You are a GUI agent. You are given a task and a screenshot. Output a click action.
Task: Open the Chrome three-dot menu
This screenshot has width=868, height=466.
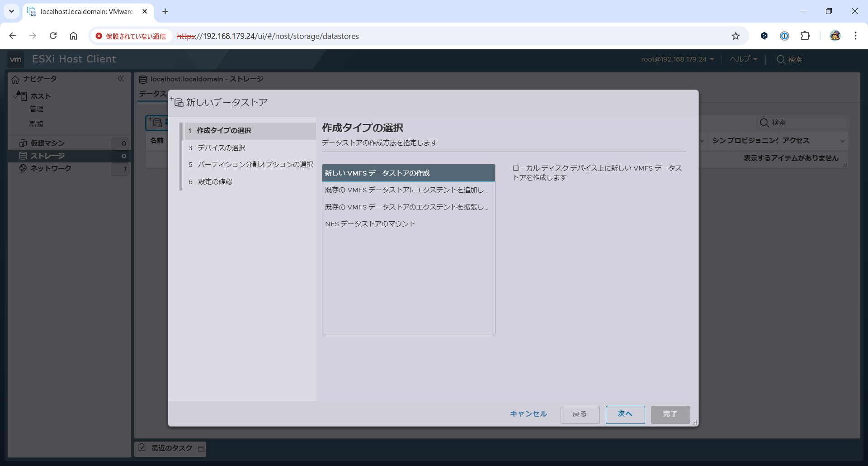pos(855,36)
